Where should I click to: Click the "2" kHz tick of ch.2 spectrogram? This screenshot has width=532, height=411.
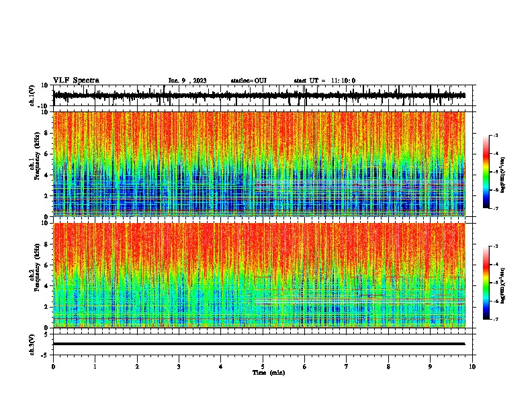tap(47, 307)
